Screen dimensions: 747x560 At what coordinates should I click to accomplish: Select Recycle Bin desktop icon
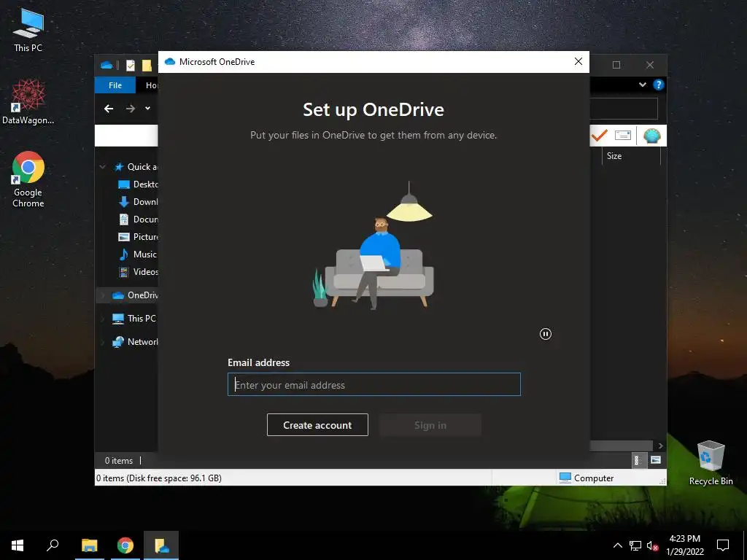(x=711, y=463)
